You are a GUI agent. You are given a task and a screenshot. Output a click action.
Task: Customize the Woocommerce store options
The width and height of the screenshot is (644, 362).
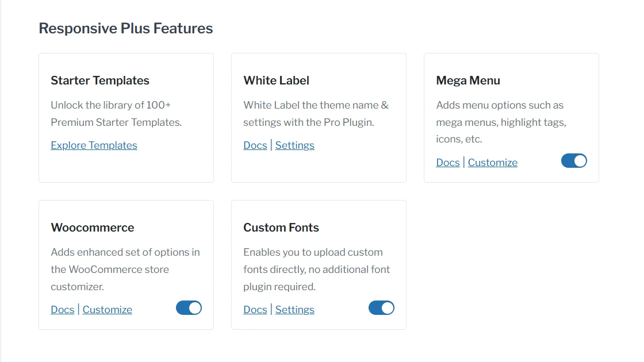click(107, 310)
